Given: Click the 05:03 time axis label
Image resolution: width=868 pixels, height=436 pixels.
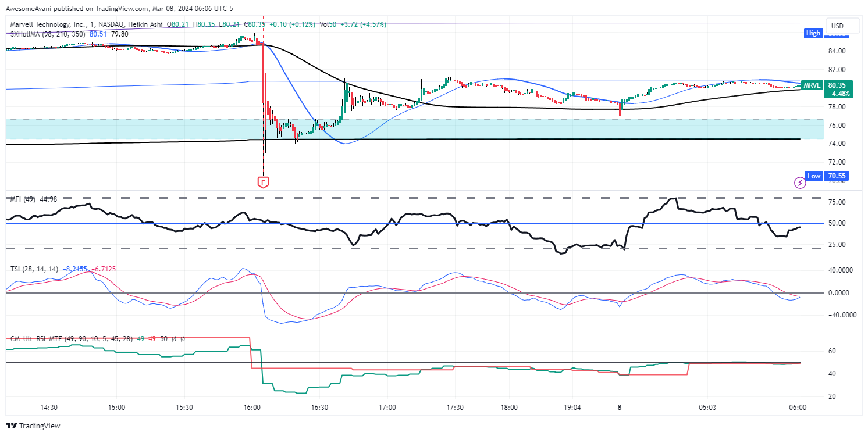Looking at the screenshot, I should coord(707,408).
